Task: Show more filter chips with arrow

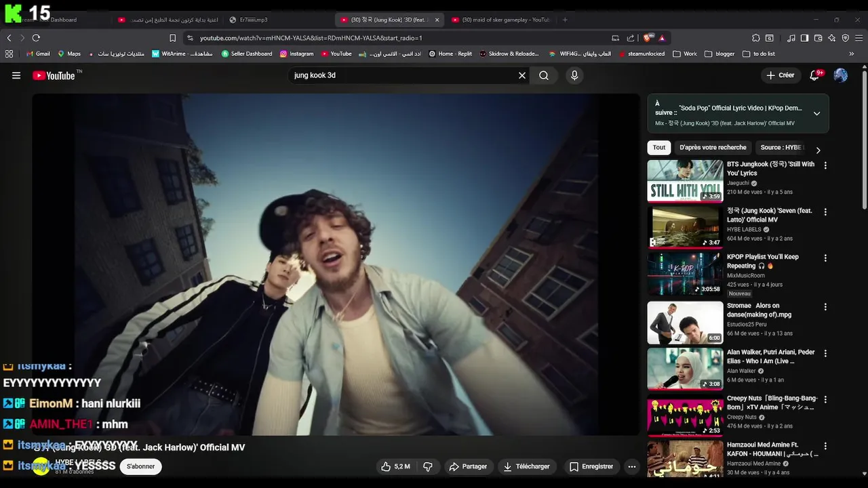Action: [818, 150]
